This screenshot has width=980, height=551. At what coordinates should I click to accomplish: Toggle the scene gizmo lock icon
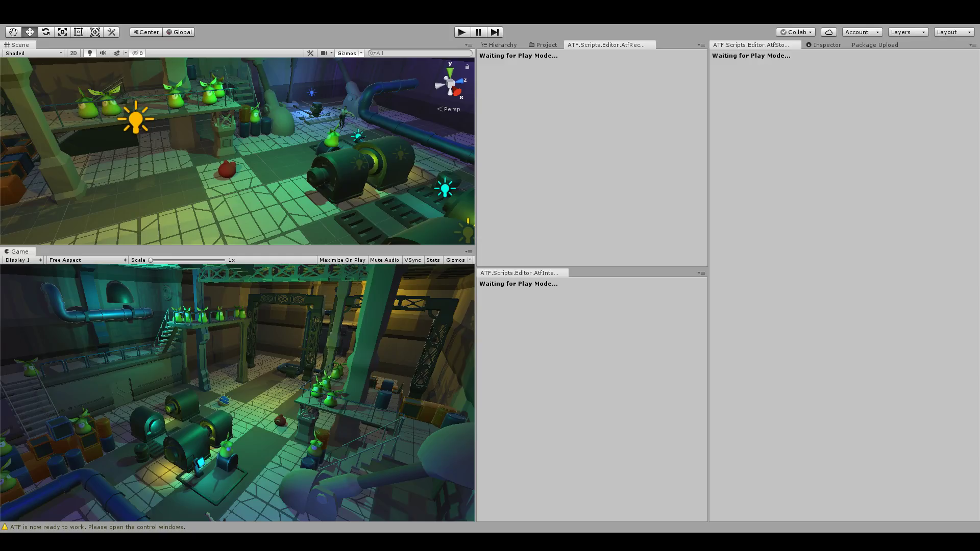(x=467, y=66)
